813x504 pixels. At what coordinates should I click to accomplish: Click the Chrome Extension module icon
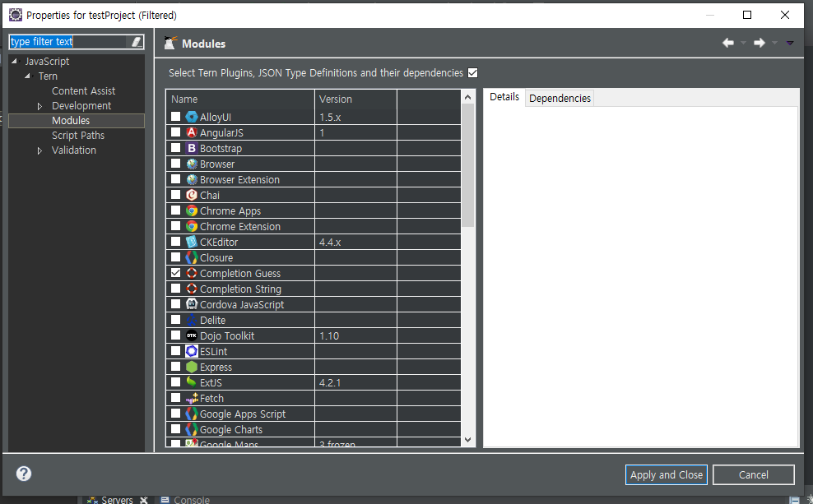click(x=192, y=226)
